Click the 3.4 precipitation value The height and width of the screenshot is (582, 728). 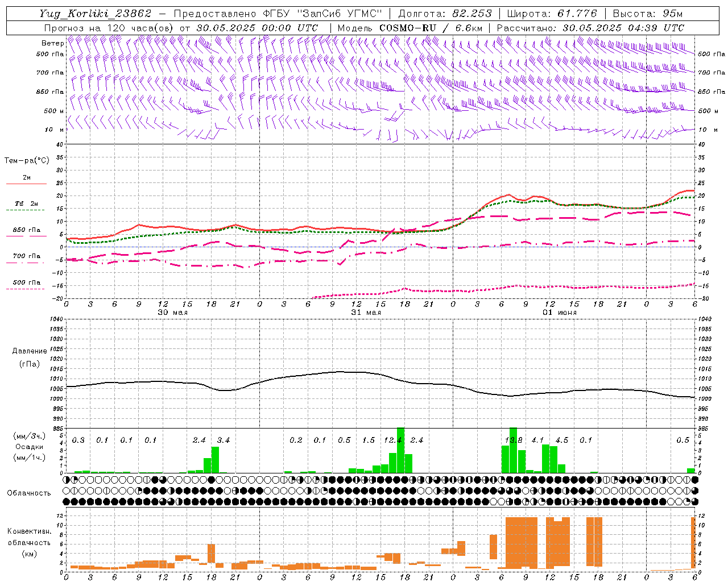(x=224, y=440)
